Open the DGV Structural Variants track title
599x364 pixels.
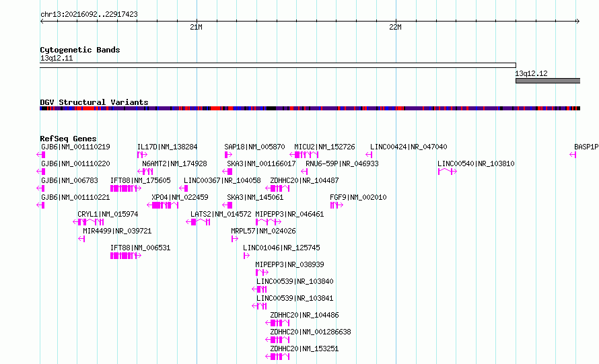coord(94,102)
